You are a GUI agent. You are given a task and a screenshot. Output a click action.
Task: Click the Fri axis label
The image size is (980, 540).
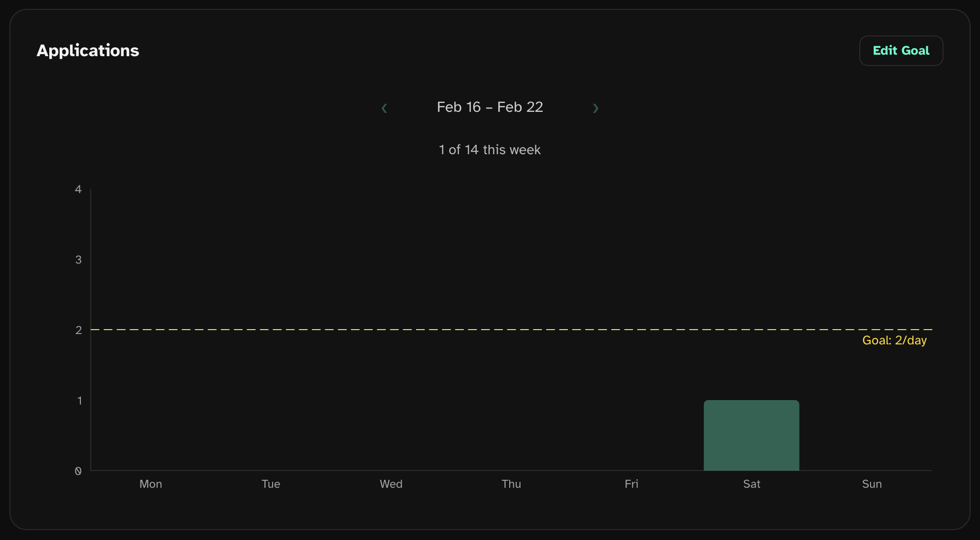[631, 484]
